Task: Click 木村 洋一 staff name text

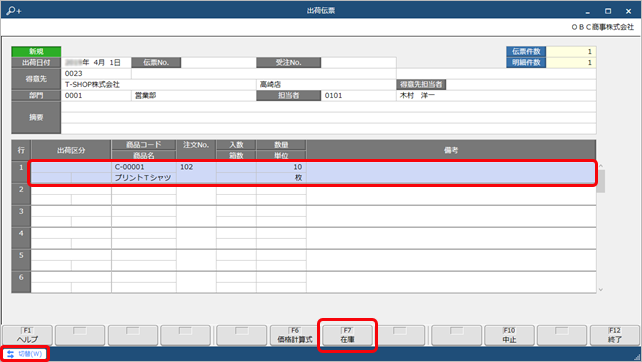Action: tap(417, 95)
